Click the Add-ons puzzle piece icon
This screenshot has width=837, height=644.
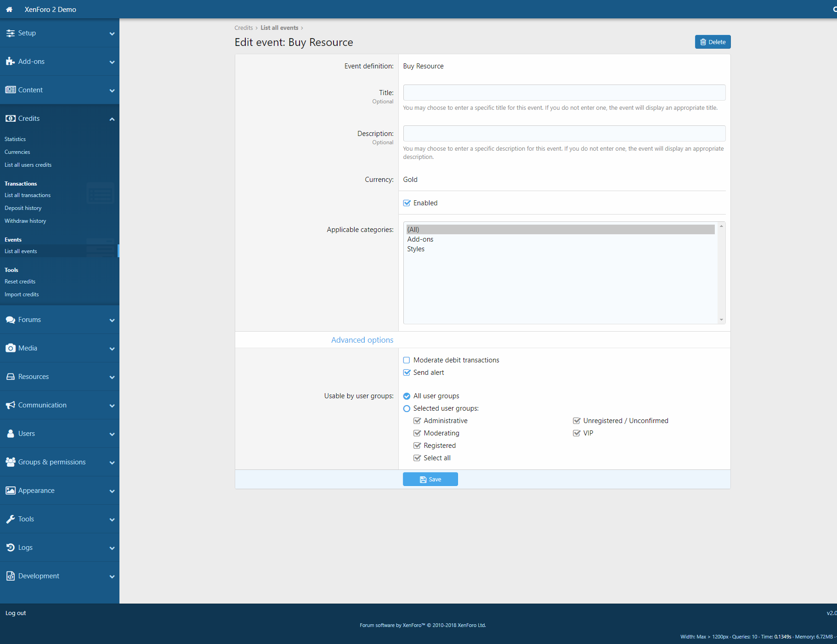[10, 62]
